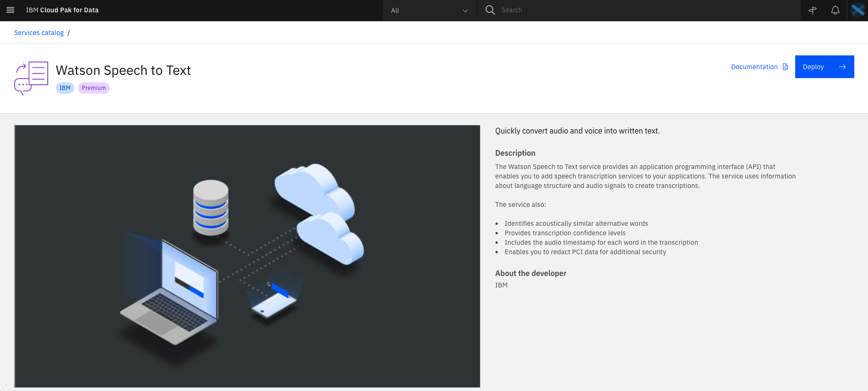Click 'The service also:' text

pyautogui.click(x=521, y=204)
